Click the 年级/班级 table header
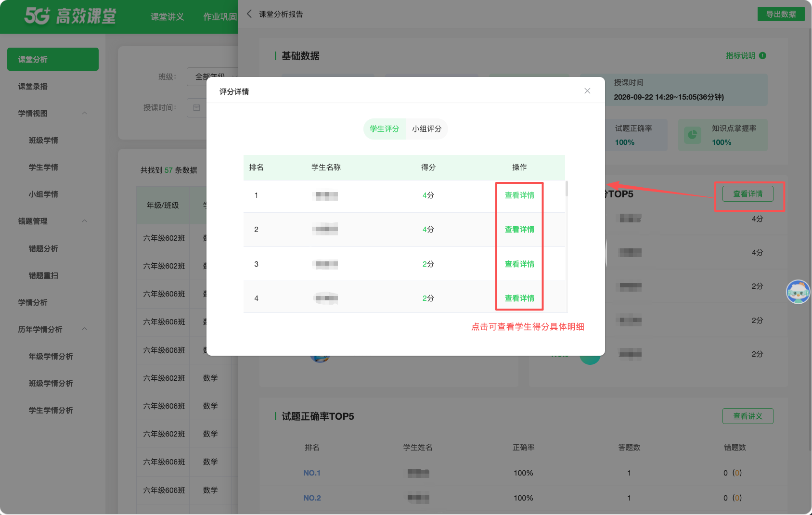This screenshot has height=515, width=812. pyautogui.click(x=163, y=206)
